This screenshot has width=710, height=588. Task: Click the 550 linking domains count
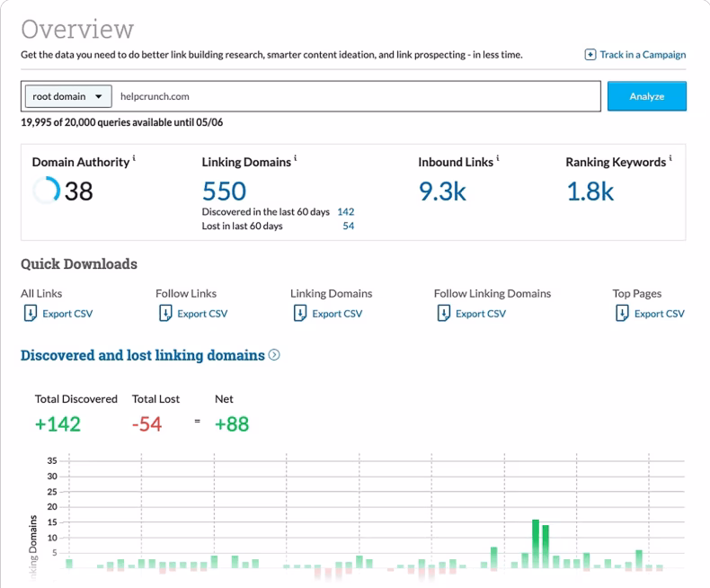pyautogui.click(x=224, y=191)
